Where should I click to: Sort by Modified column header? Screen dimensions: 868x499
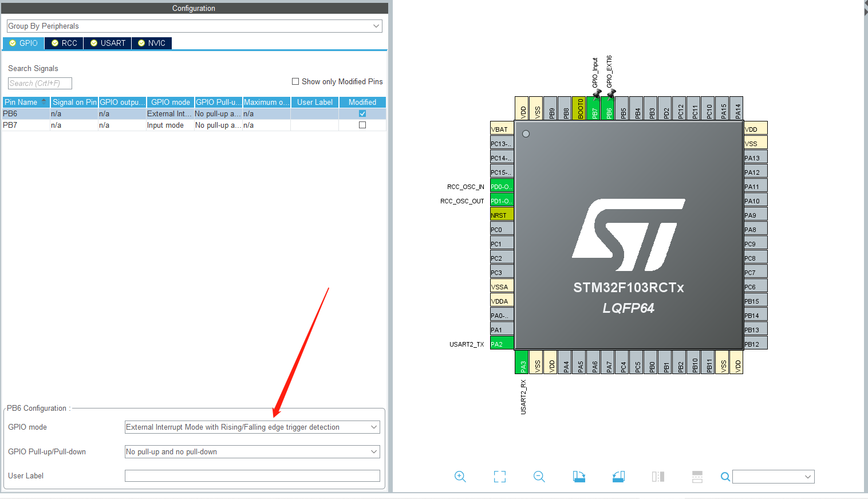362,102
